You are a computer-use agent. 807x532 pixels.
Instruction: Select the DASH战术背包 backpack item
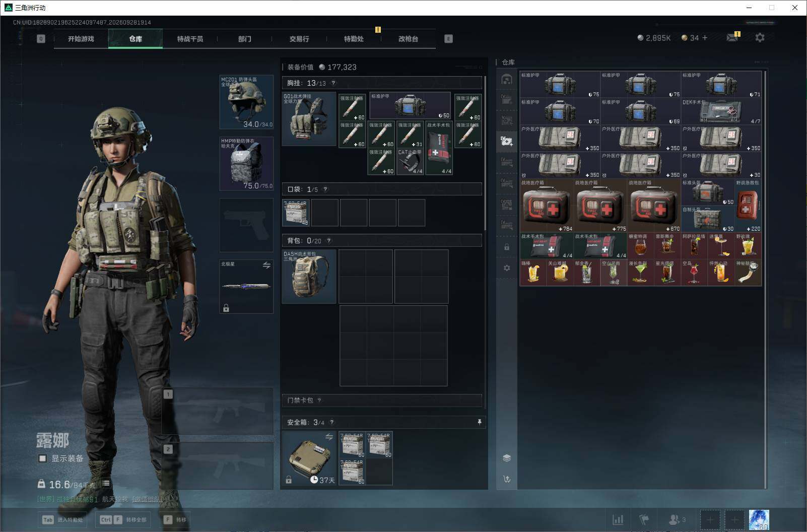point(309,276)
